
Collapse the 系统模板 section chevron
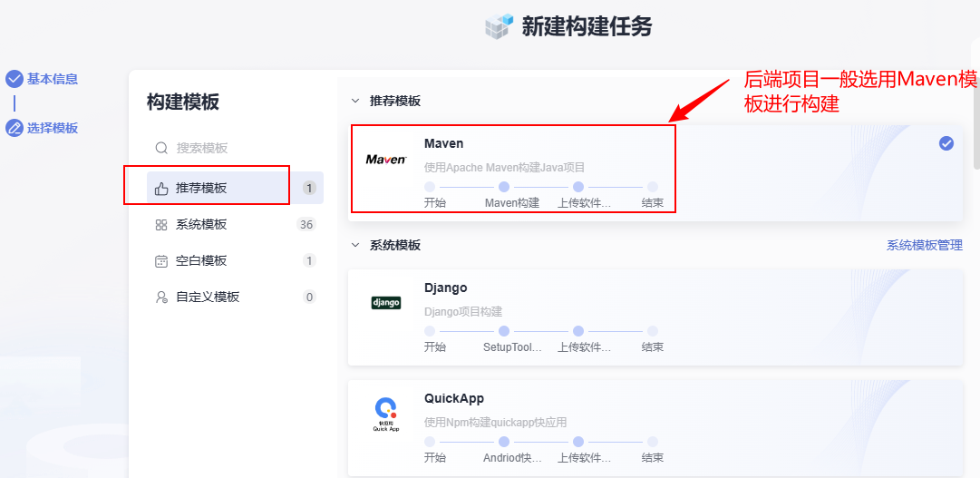pos(355,245)
